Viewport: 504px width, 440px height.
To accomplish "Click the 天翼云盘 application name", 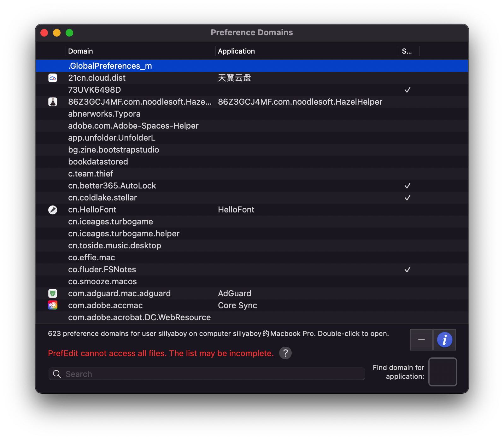I will (234, 78).
